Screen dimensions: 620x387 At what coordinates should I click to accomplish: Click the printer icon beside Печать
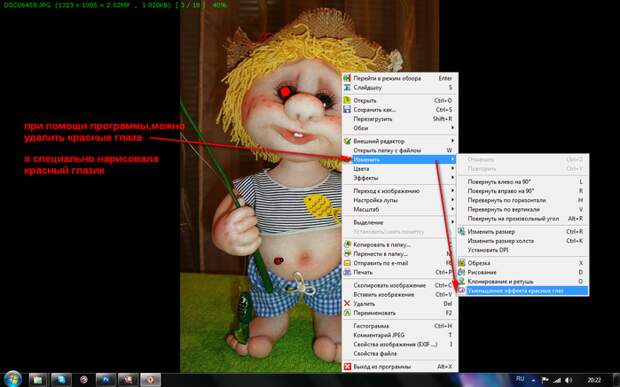(347, 272)
